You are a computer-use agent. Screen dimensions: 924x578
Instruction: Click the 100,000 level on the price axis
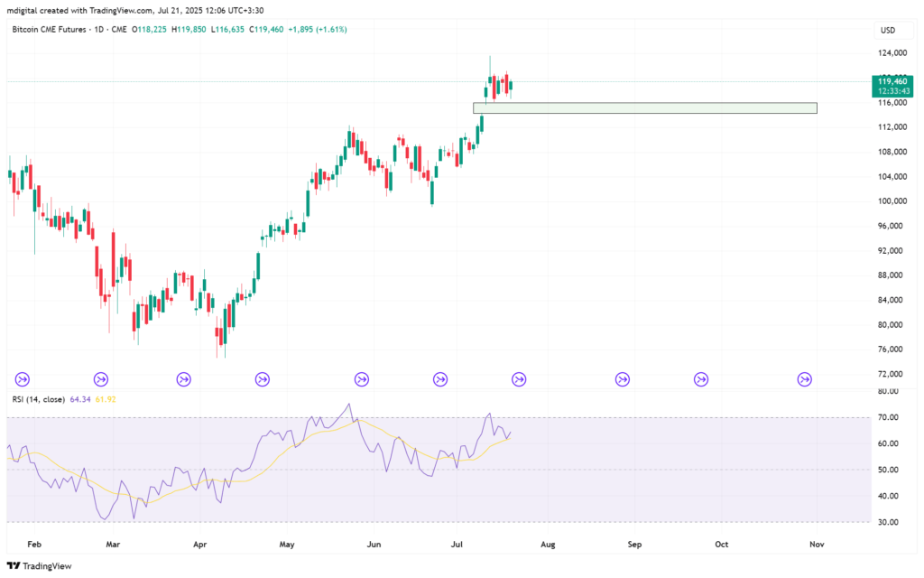point(893,201)
